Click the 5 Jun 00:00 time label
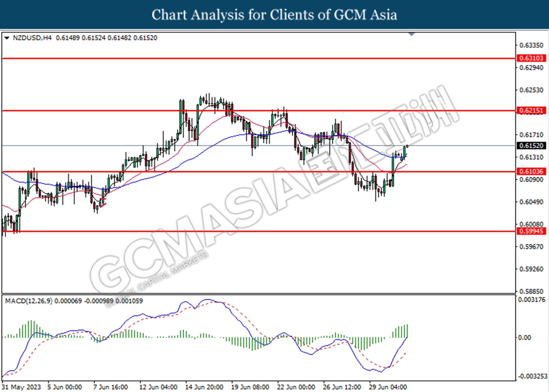 [x=65, y=387]
